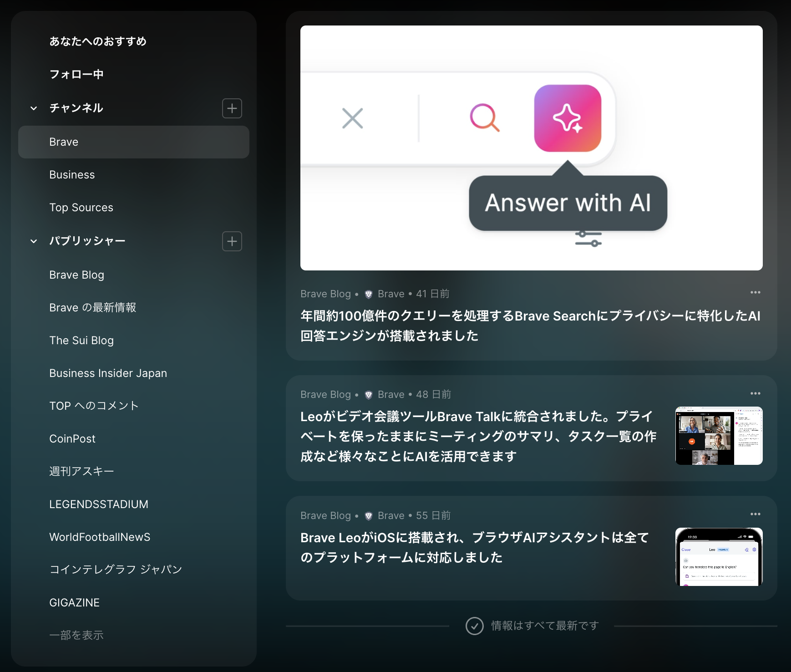Click Brave logo icon in 48 日前 article

coord(369,395)
